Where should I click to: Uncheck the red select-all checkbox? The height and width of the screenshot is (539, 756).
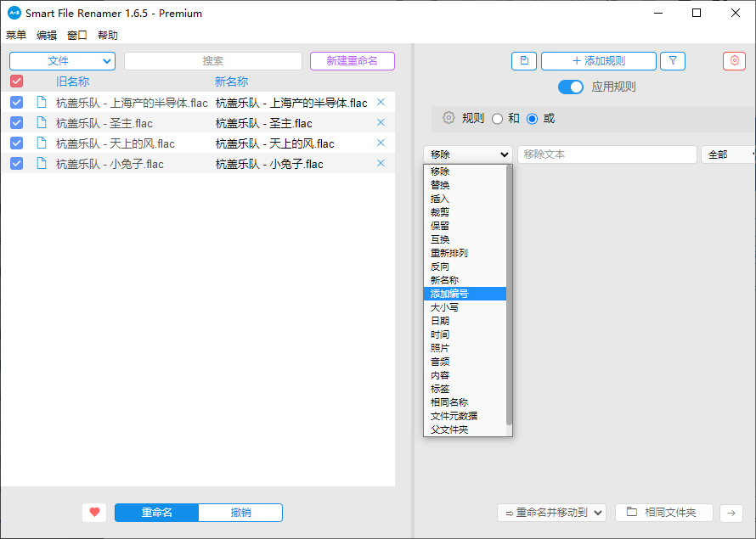(x=16, y=80)
